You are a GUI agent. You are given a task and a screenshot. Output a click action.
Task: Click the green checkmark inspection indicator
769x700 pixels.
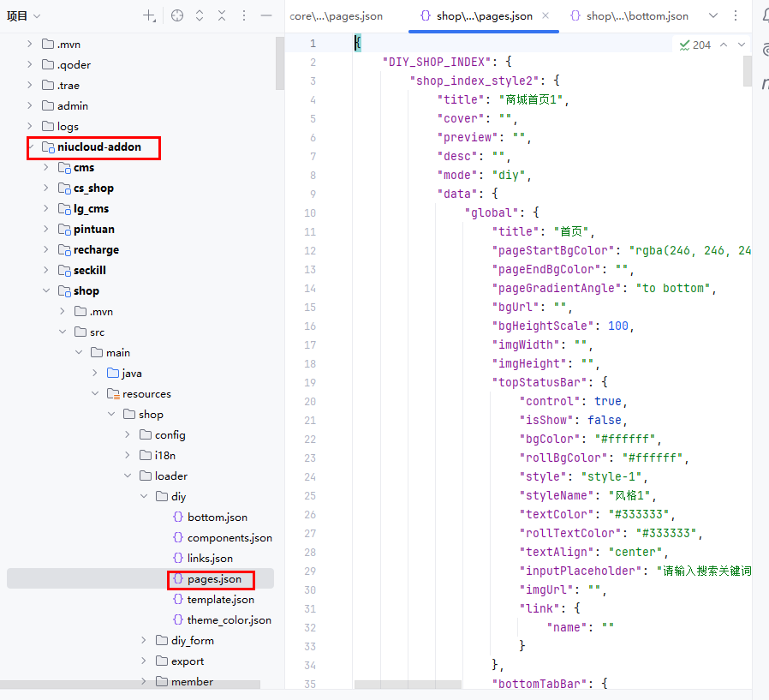coord(685,45)
